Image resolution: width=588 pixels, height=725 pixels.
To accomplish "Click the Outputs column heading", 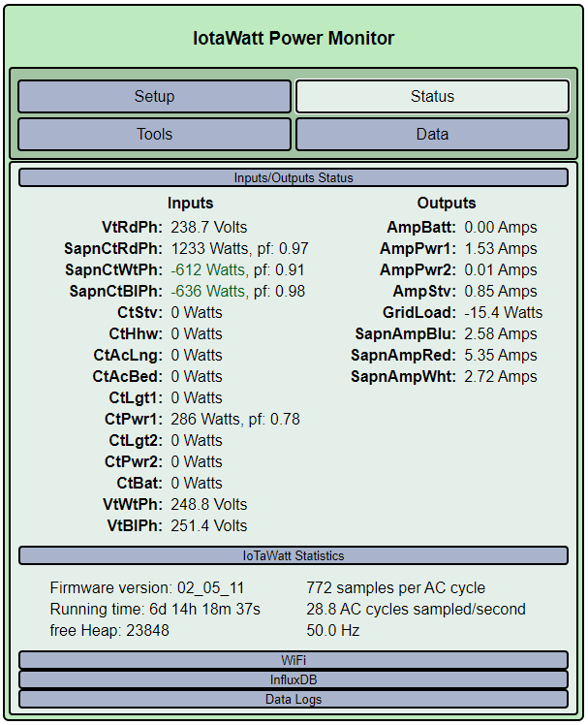I will (x=446, y=203).
